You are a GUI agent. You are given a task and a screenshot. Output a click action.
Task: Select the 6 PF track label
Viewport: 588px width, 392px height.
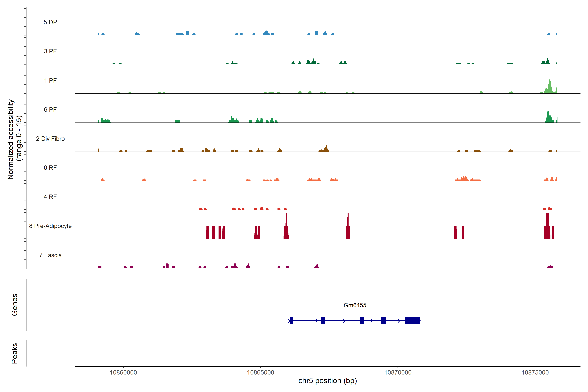[50, 109]
